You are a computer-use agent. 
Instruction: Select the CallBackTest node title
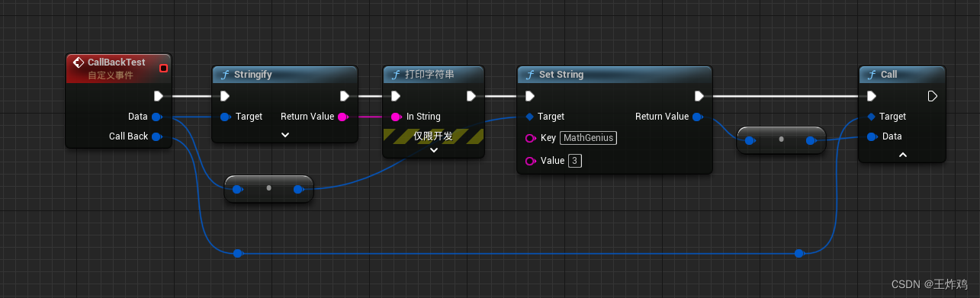[116, 62]
